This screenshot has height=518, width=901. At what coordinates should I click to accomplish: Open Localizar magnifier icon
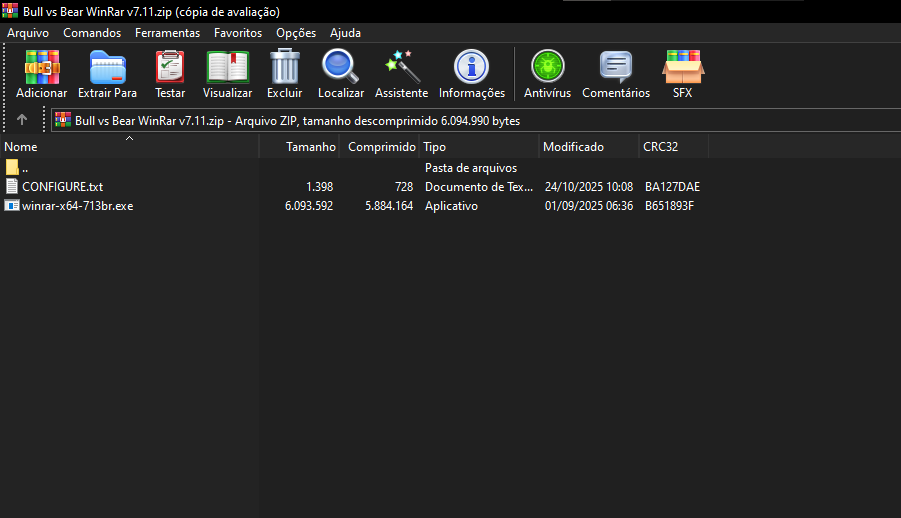340,68
